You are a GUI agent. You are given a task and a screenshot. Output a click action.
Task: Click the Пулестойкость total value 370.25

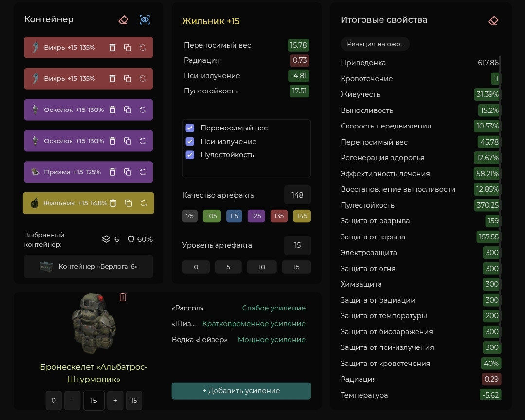click(487, 205)
